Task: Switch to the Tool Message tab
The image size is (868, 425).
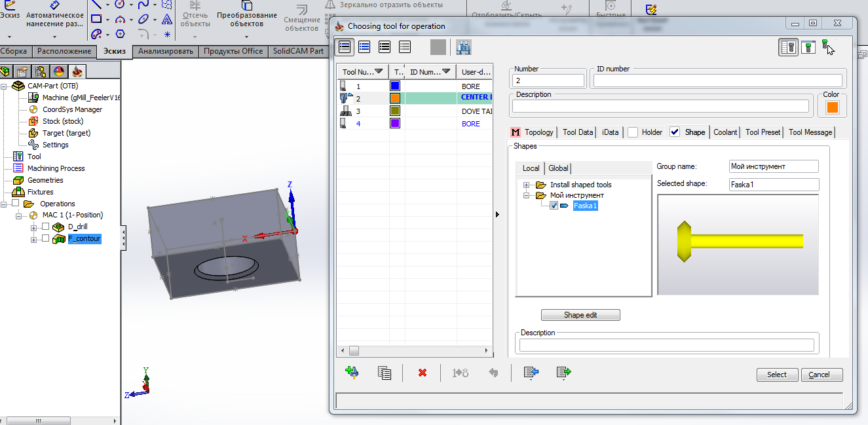Action: pyautogui.click(x=810, y=132)
